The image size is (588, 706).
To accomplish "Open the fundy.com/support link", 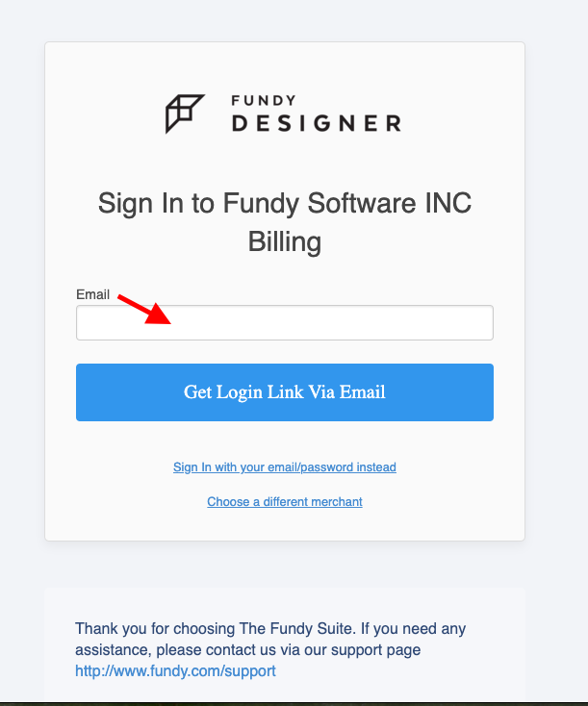I will tap(175, 670).
